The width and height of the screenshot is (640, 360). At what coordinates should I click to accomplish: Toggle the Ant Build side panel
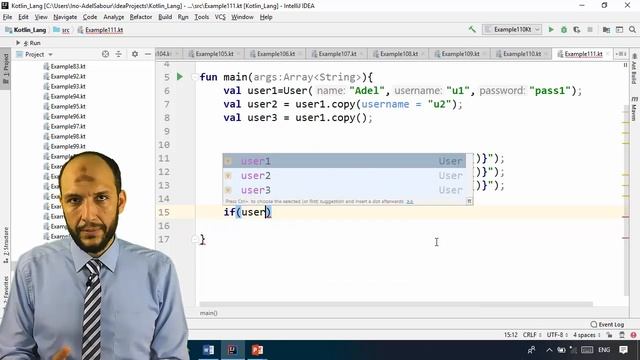point(634,69)
